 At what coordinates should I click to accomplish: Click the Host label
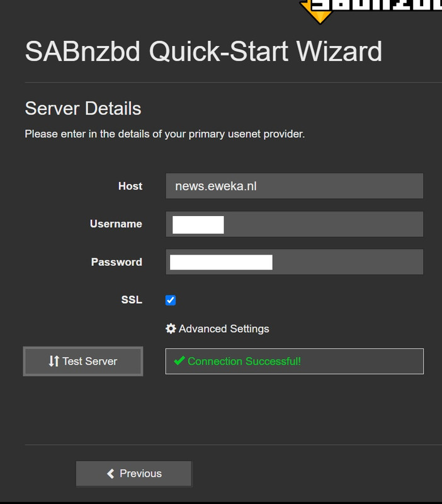(x=130, y=186)
